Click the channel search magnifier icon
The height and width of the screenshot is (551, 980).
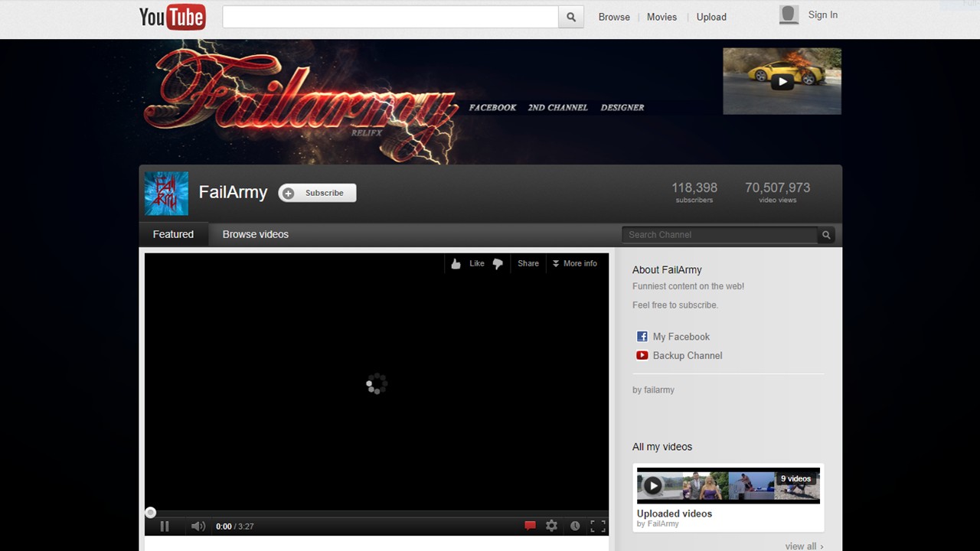[826, 235]
